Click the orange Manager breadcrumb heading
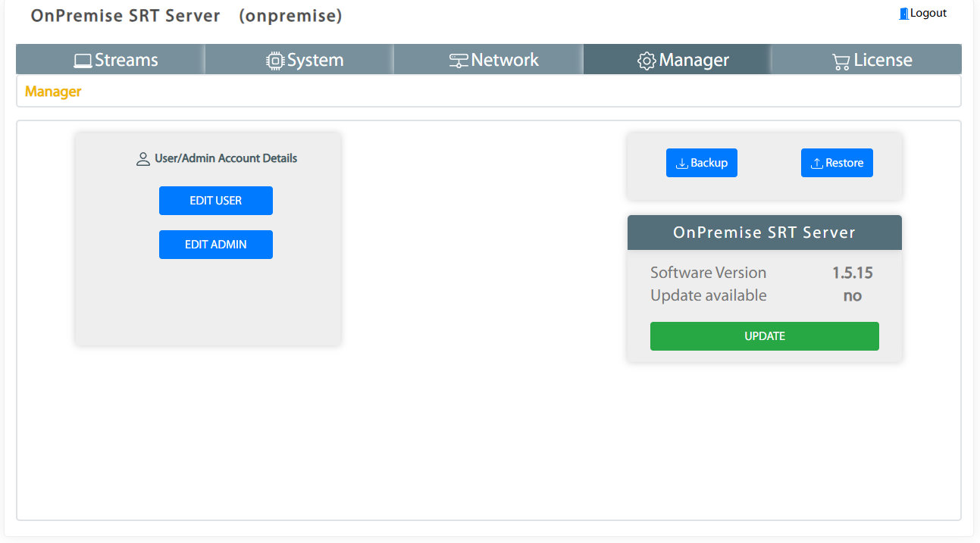Image resolution: width=980 pixels, height=543 pixels. click(x=53, y=92)
